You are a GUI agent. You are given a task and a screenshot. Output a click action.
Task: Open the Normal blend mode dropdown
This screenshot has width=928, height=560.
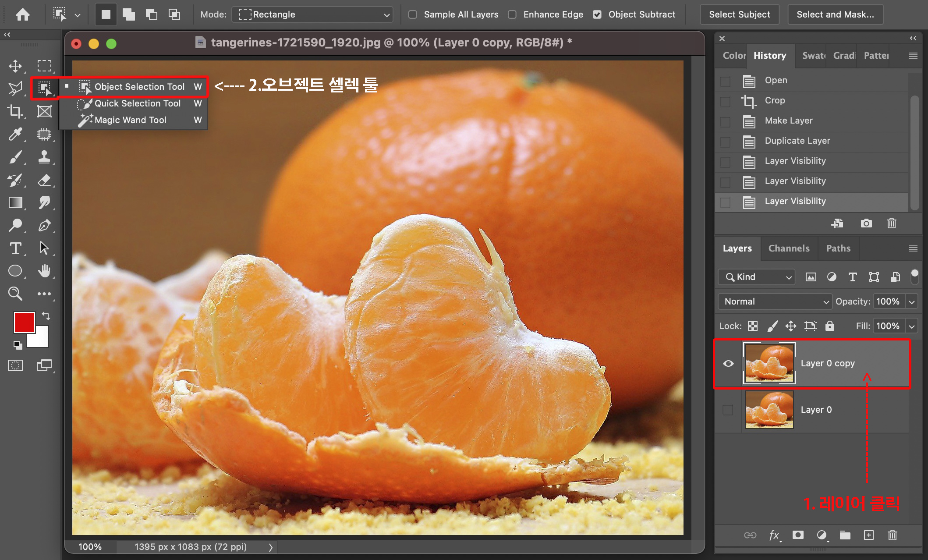775,301
